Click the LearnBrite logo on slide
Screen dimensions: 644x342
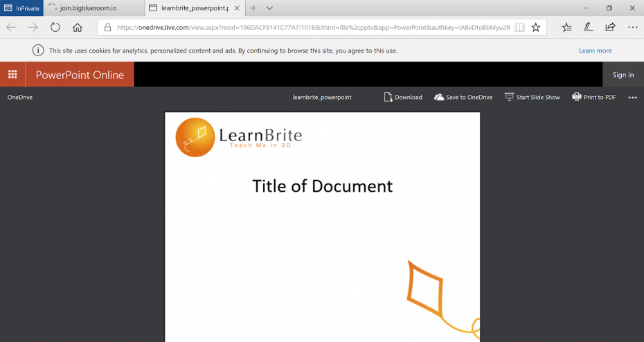pyautogui.click(x=239, y=137)
